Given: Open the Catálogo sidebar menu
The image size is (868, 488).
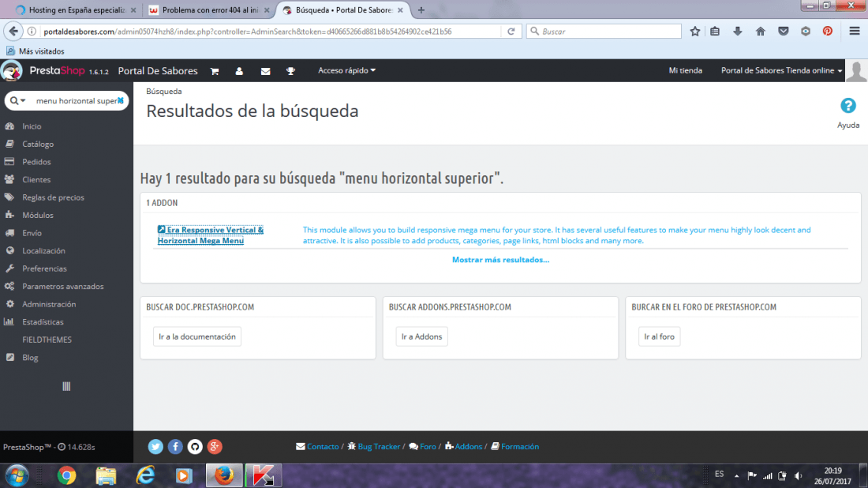Looking at the screenshot, I should click(x=38, y=144).
